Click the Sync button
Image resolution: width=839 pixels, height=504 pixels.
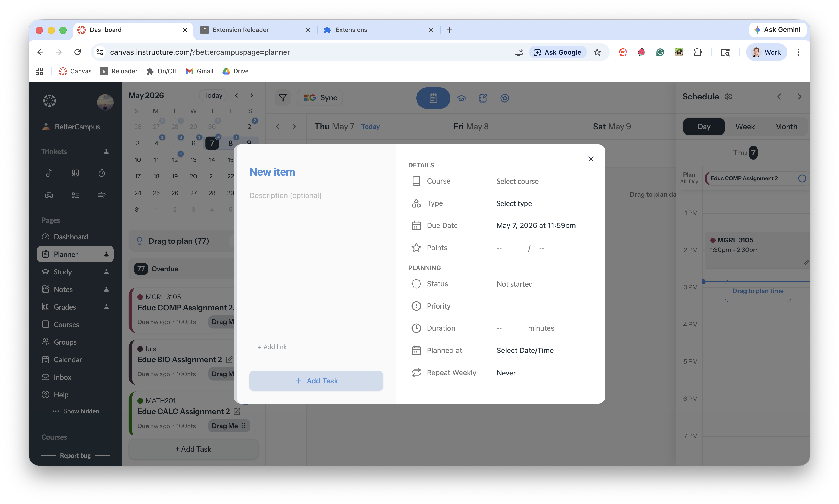(x=320, y=98)
